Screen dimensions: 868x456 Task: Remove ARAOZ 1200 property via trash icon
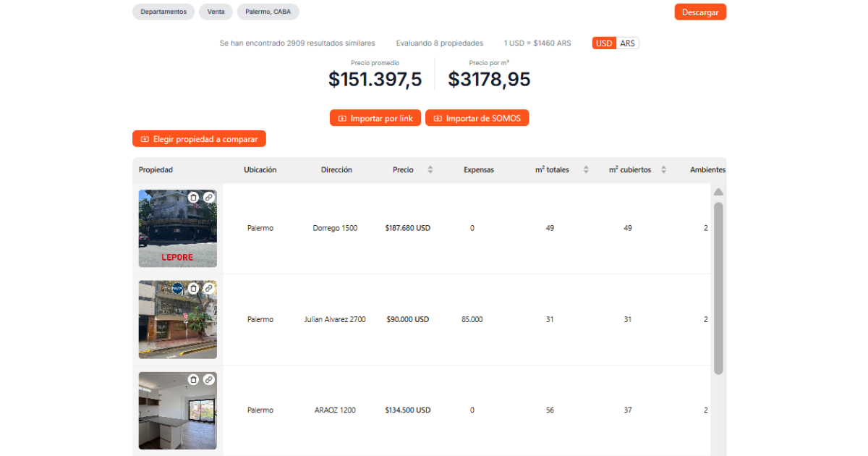tap(193, 379)
